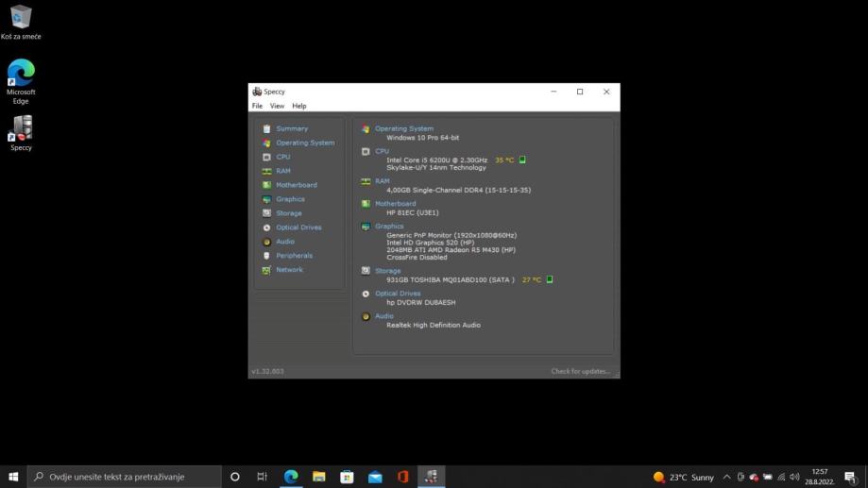
Task: Click the CPU temperature status indicator
Action: (522, 160)
